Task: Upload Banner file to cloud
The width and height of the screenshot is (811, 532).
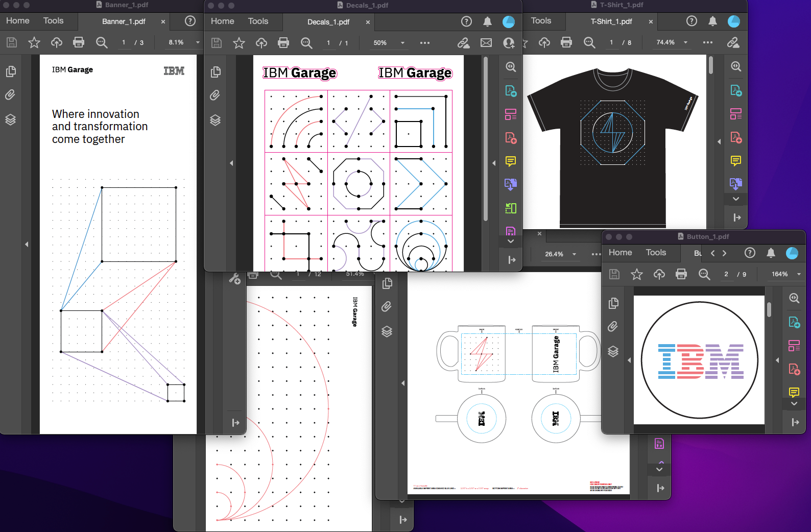Action: click(x=56, y=42)
